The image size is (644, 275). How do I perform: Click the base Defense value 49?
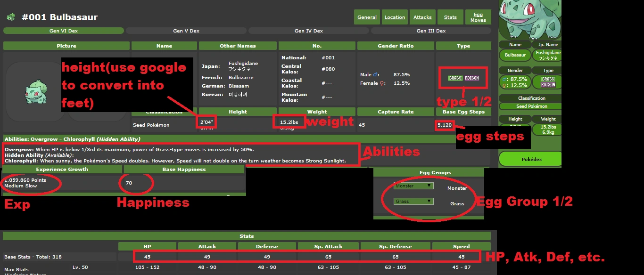coord(267,257)
